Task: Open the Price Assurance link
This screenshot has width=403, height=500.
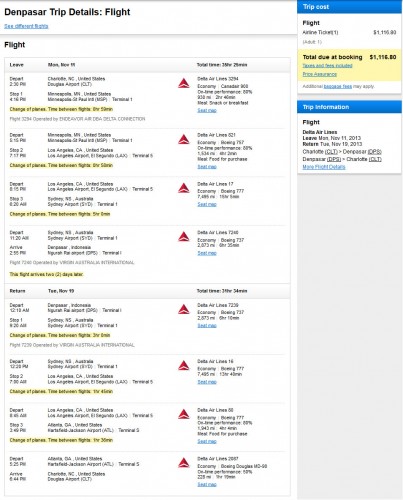Action: coord(319,74)
